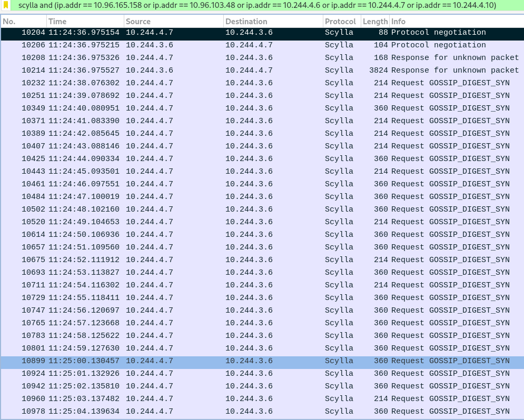524x420 pixels.
Task: Select packet number 10729
Action: tap(262, 298)
